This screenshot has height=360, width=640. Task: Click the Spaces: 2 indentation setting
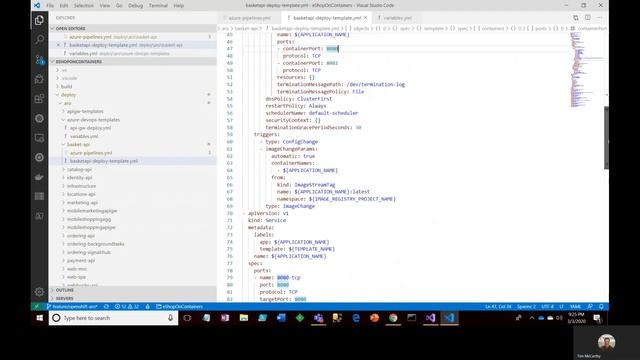point(526,307)
